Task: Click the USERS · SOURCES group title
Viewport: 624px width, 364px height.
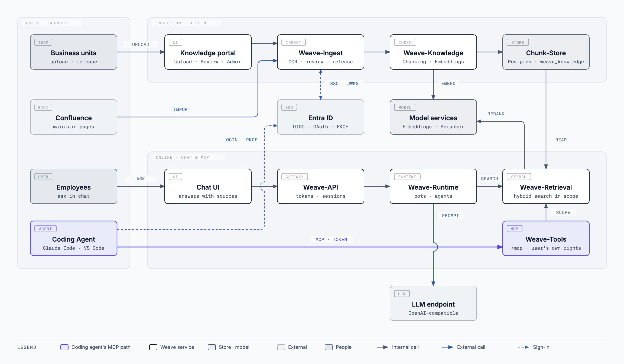Action: tap(47, 23)
